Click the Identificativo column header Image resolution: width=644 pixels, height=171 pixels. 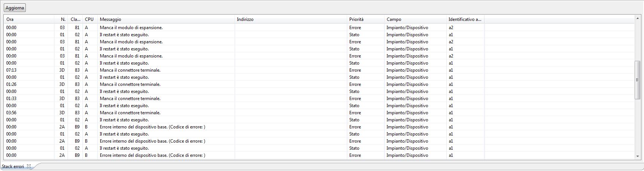(465, 19)
